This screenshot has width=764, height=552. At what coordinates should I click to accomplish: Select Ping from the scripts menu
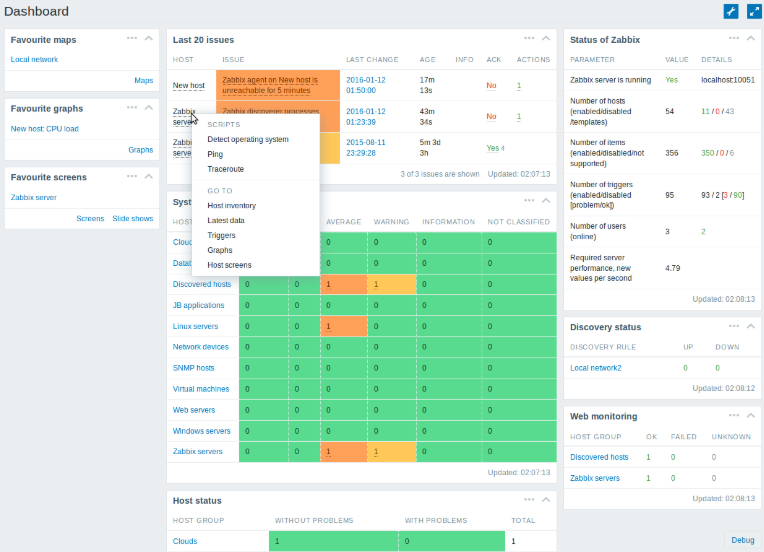click(x=215, y=154)
